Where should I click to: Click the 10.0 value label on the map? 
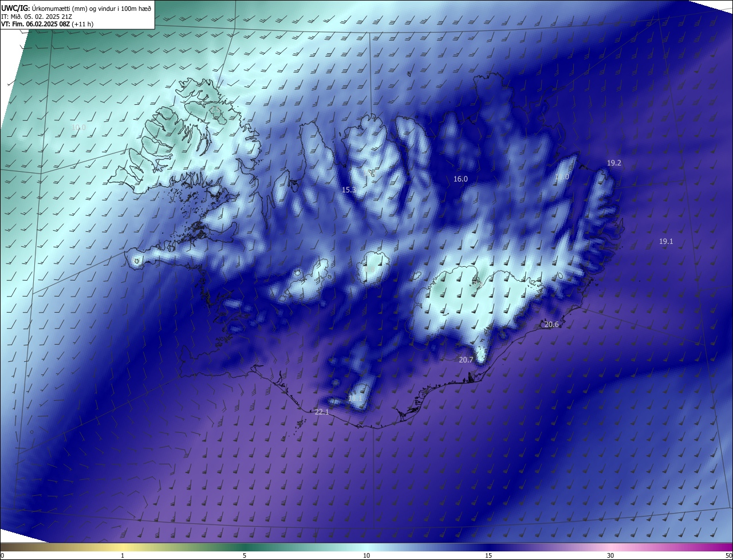[x=78, y=128]
